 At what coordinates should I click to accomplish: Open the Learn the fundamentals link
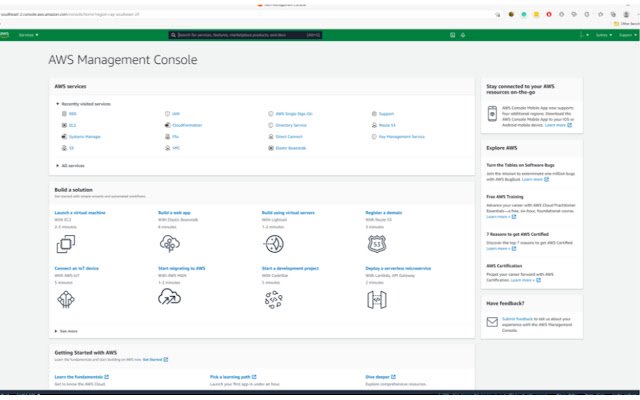(x=82, y=377)
